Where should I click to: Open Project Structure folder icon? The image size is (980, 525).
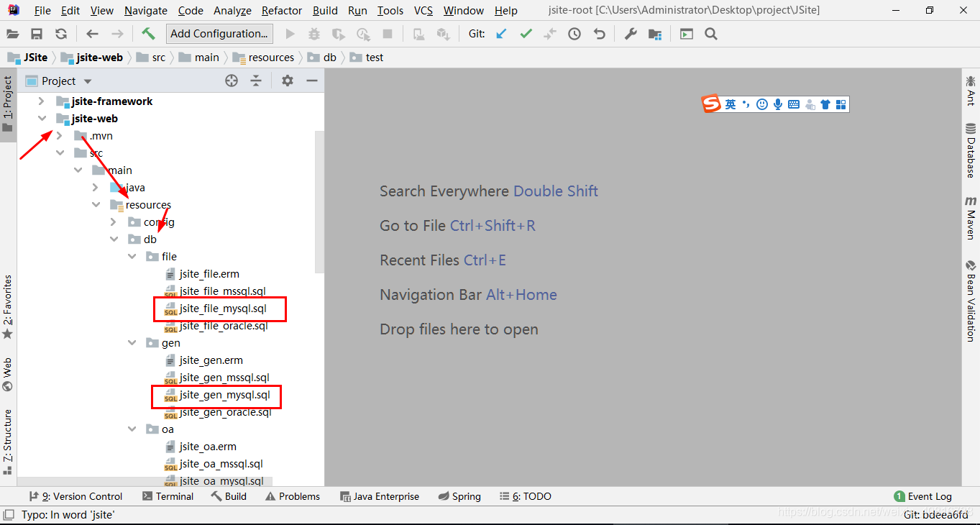655,34
